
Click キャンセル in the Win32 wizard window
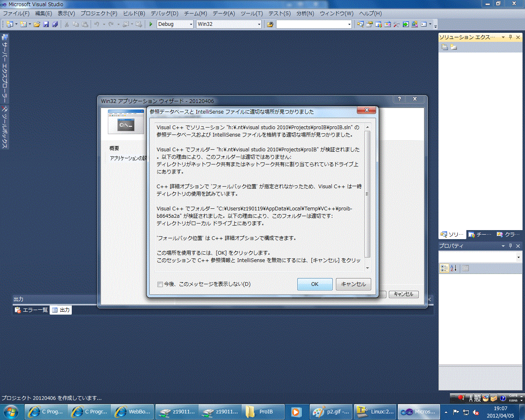point(404,294)
